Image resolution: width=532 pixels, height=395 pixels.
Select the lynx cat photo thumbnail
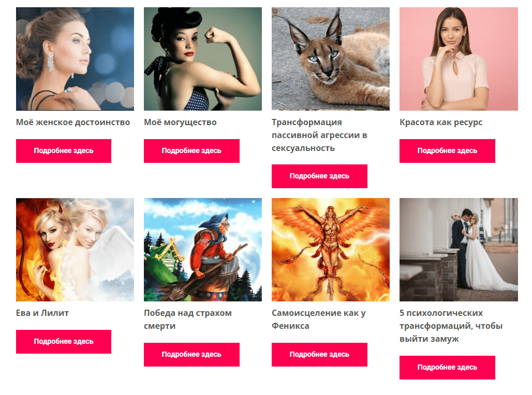point(331,59)
